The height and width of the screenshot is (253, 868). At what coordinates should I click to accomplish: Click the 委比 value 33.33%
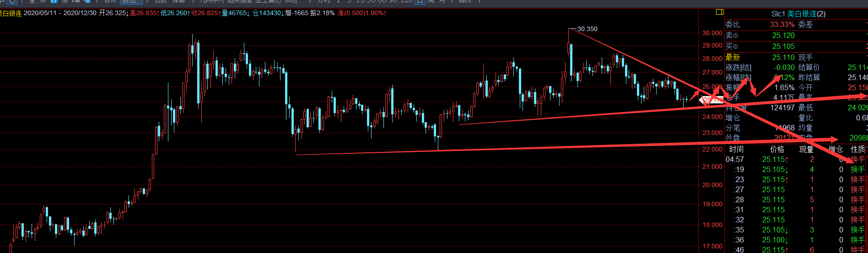click(x=782, y=24)
